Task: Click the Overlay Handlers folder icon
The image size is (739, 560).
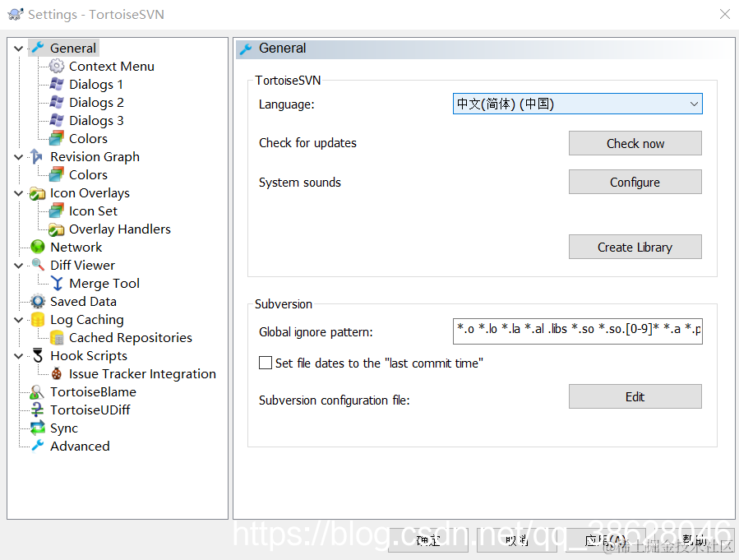Action: [x=57, y=229]
